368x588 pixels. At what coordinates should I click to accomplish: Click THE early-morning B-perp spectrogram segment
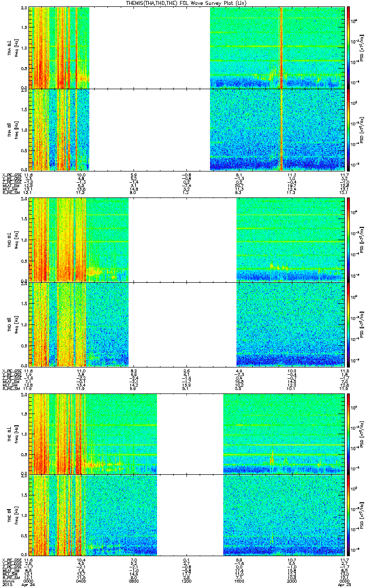[93, 433]
